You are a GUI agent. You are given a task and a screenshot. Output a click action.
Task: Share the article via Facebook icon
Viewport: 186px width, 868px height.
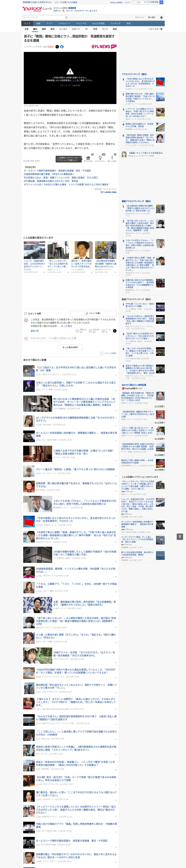tap(62, 47)
